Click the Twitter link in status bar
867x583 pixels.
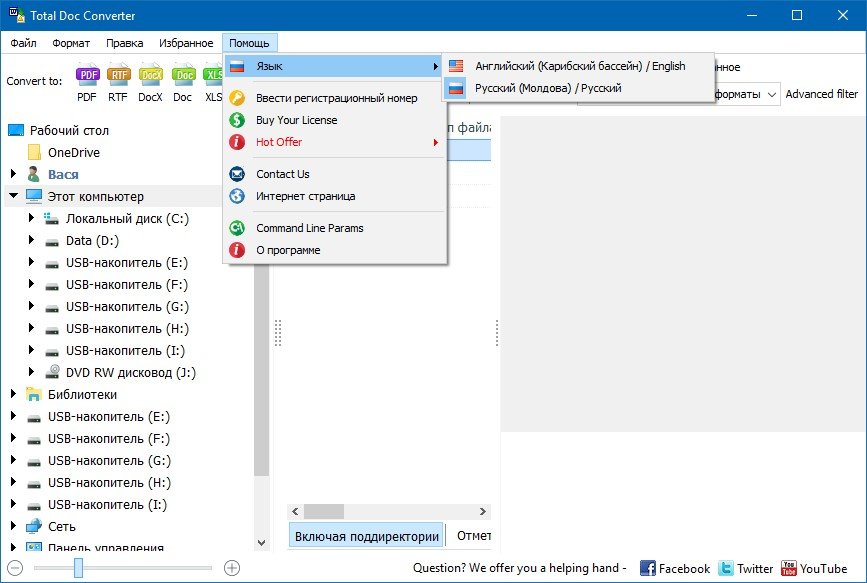point(745,568)
